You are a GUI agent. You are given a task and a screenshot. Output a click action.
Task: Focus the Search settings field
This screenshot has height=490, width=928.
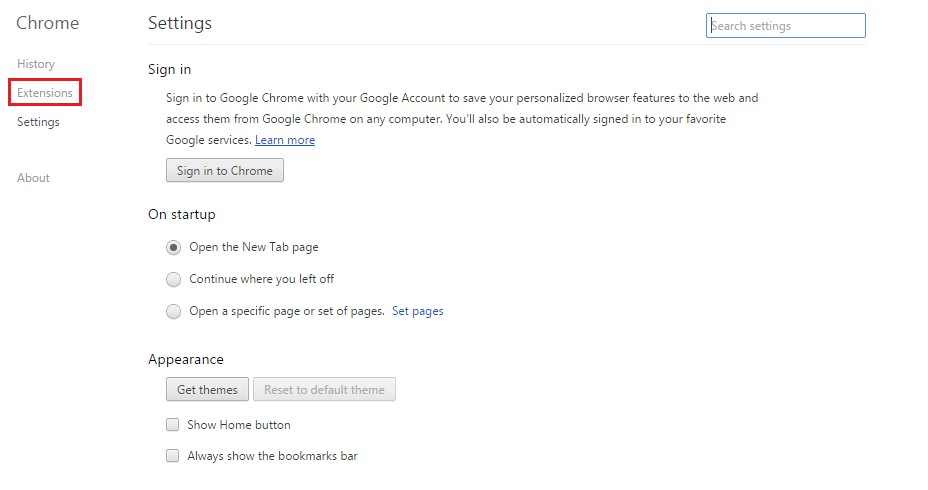(786, 26)
